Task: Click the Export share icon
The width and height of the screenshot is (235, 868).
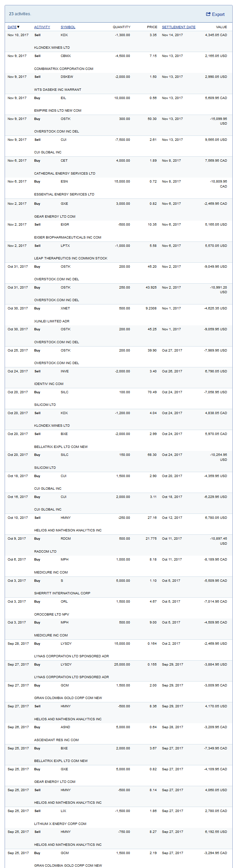Action: point(208,14)
